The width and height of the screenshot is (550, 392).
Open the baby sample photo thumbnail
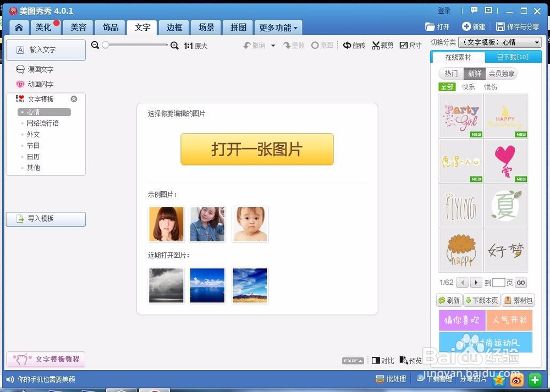[x=250, y=223]
